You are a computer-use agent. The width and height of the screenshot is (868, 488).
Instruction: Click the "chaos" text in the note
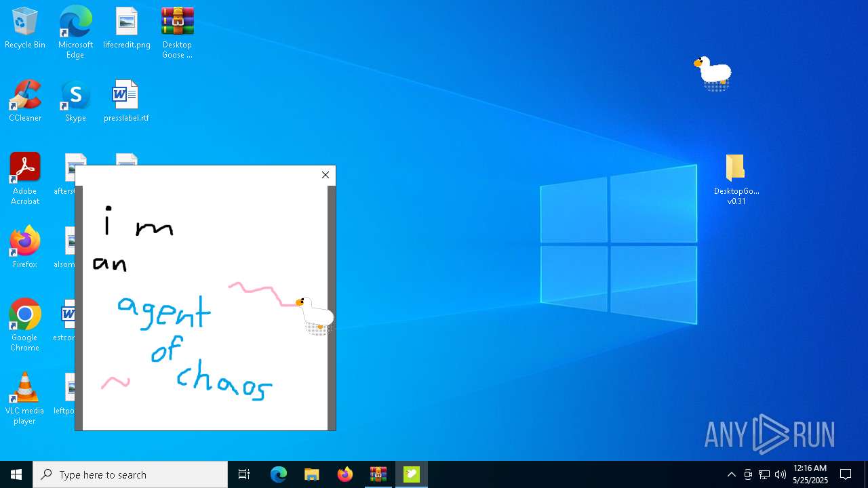coord(224,382)
